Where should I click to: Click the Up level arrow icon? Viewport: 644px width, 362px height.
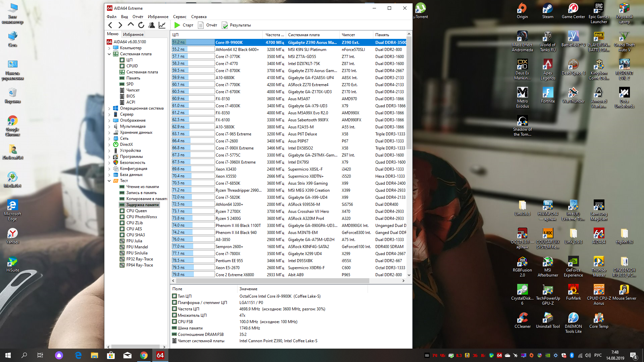131,25
